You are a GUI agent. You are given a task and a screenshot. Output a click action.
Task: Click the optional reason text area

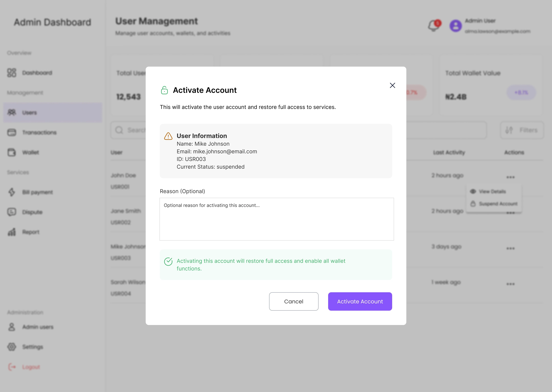click(x=277, y=219)
